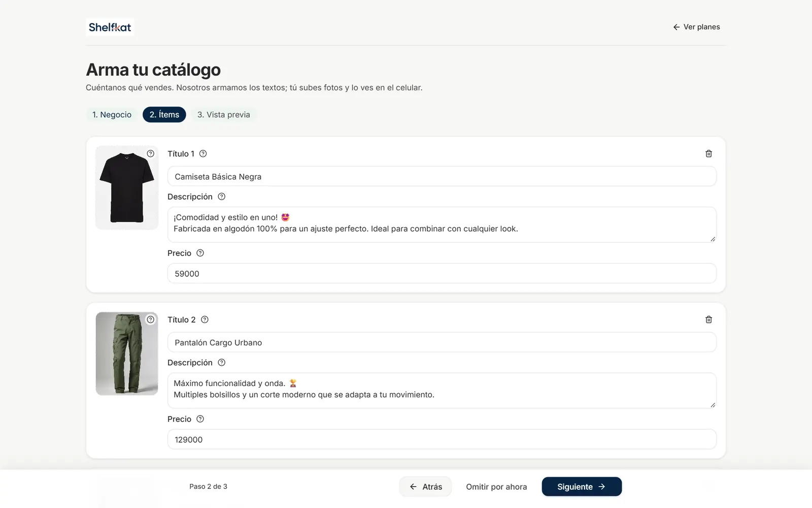Delete item 2 with the trash icon
The height and width of the screenshot is (508, 812).
click(x=709, y=320)
